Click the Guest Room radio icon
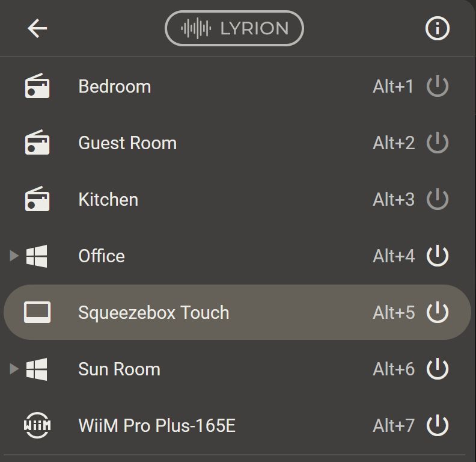Screen dimensions: 476x462 pyautogui.click(x=37, y=143)
